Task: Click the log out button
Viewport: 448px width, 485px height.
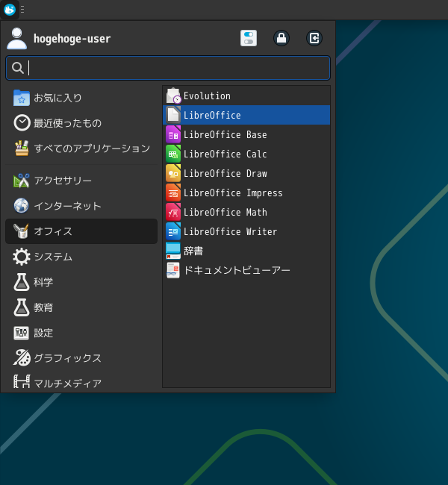Action: pyautogui.click(x=314, y=38)
